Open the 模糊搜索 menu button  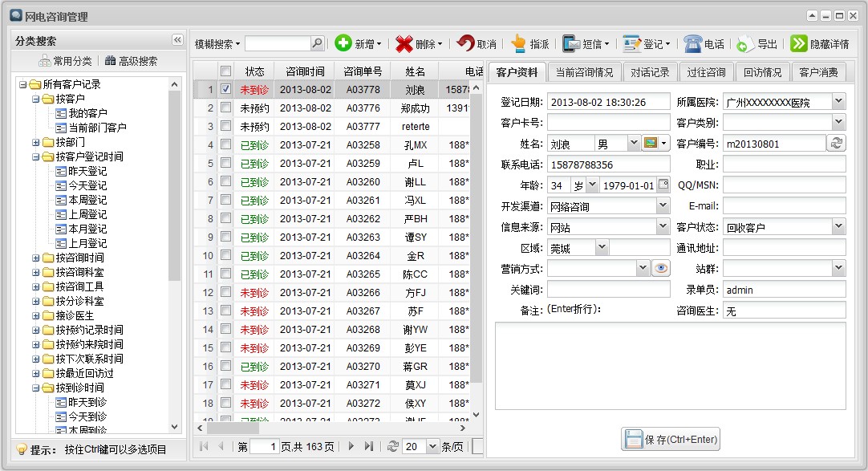pos(217,43)
